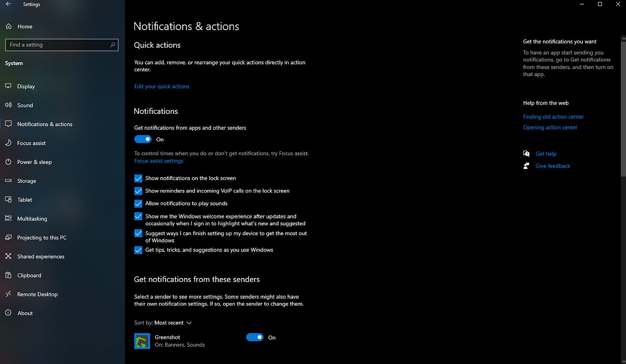Go to Home in Settings
This screenshot has height=364, width=626.
62,26
